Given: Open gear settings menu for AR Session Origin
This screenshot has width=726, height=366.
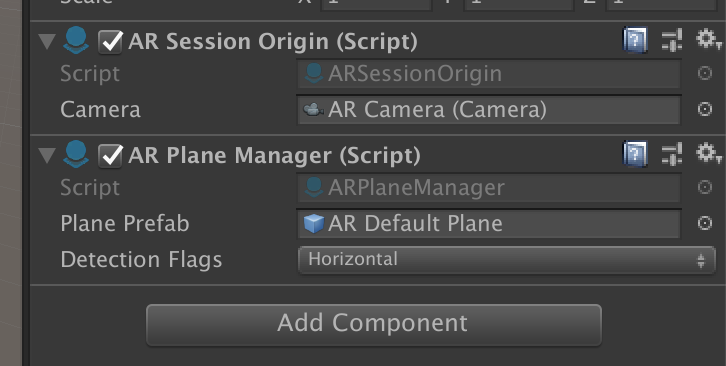Looking at the screenshot, I should 708,40.
